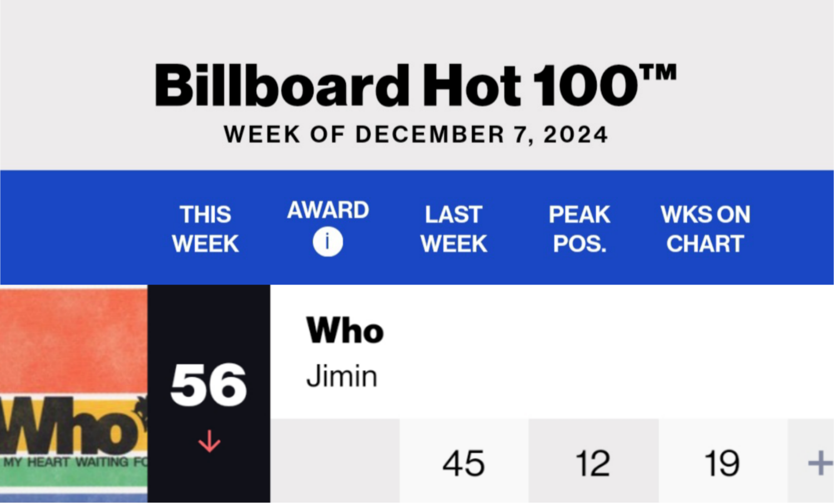Click the Wks on Chart column header
834x504 pixels.
point(705,229)
